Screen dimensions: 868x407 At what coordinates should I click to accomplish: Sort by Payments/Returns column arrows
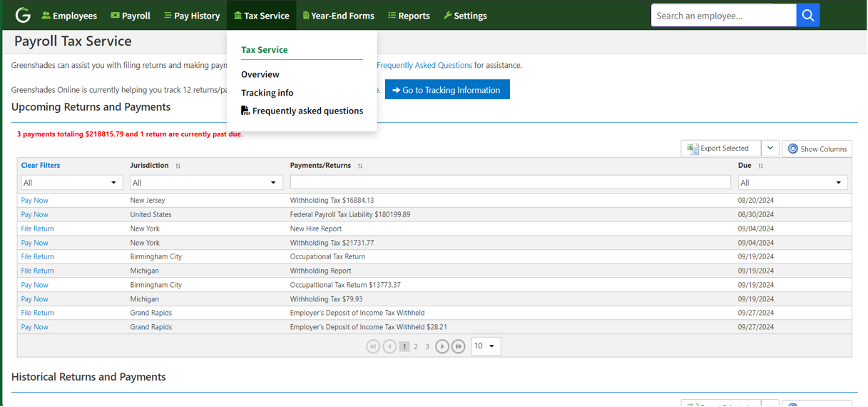[360, 166]
